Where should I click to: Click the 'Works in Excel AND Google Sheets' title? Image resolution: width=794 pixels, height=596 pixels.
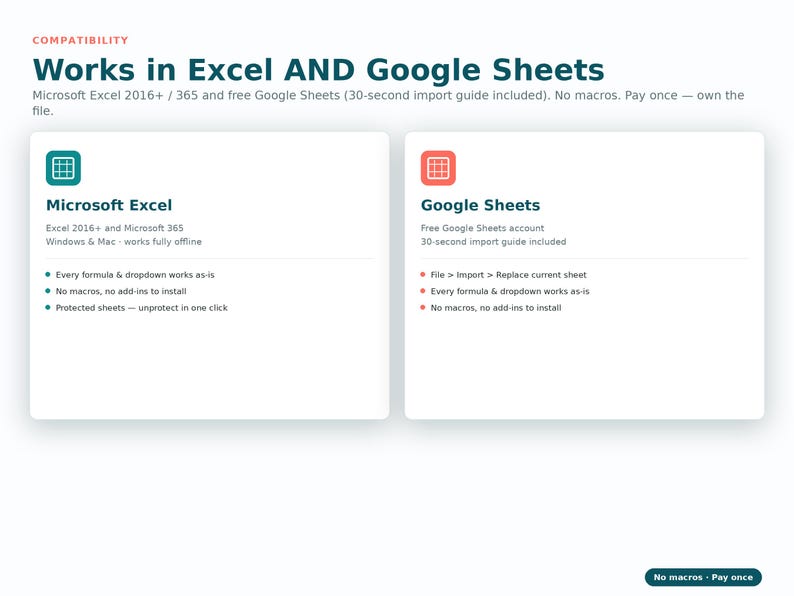319,70
